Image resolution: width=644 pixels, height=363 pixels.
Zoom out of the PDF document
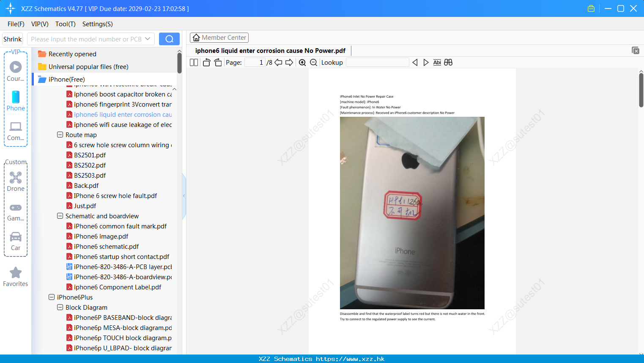[x=313, y=63]
